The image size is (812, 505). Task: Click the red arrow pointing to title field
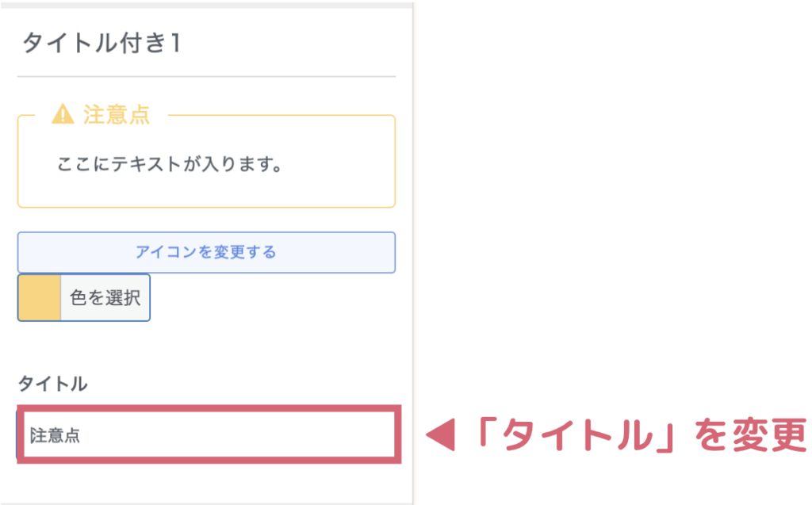coord(440,434)
